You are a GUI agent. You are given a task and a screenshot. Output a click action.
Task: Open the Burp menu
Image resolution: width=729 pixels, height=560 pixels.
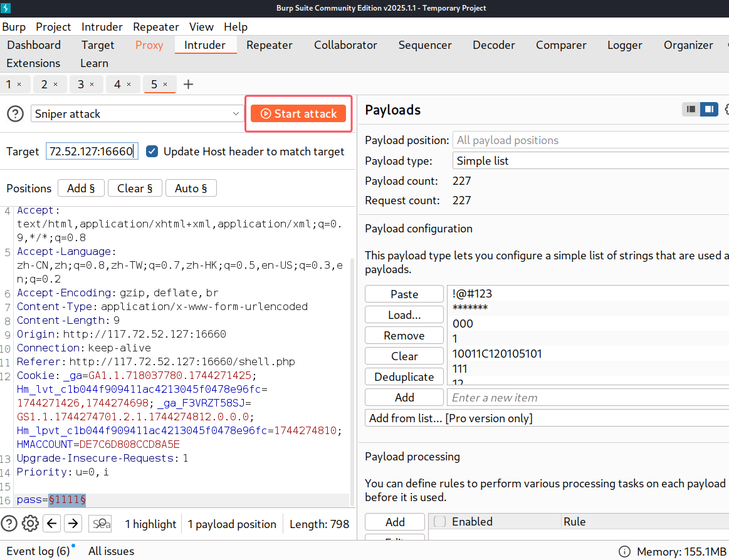(x=14, y=27)
